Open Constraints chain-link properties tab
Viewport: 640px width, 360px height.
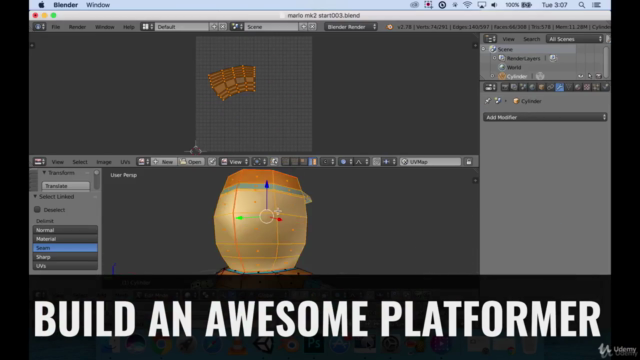click(x=550, y=87)
